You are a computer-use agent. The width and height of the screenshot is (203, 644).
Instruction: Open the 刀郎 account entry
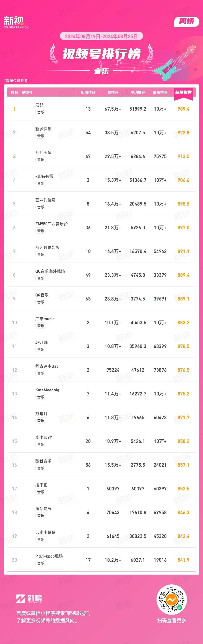39,105
